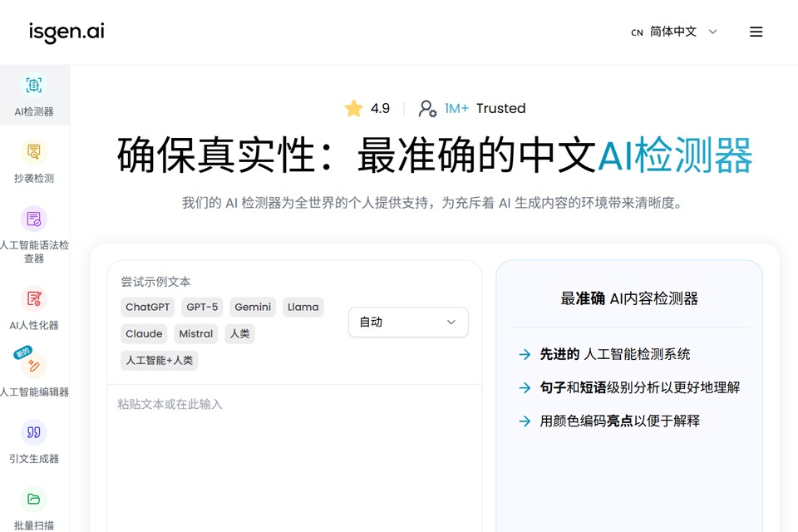Screen dimensions: 798x532
Task: Load the 人工智能+人类 sample text
Action: coord(160,361)
